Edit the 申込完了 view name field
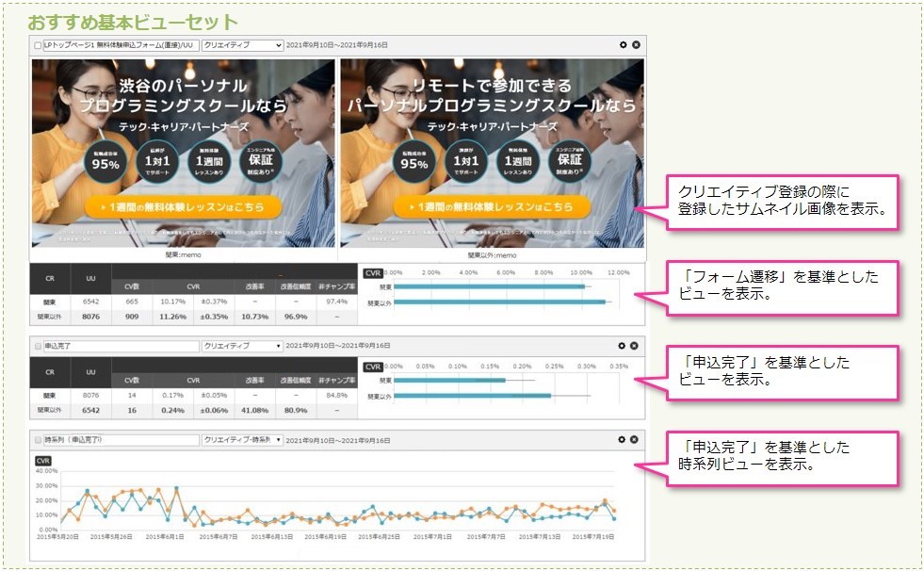Screen dimensions: 924x571 (x=121, y=347)
